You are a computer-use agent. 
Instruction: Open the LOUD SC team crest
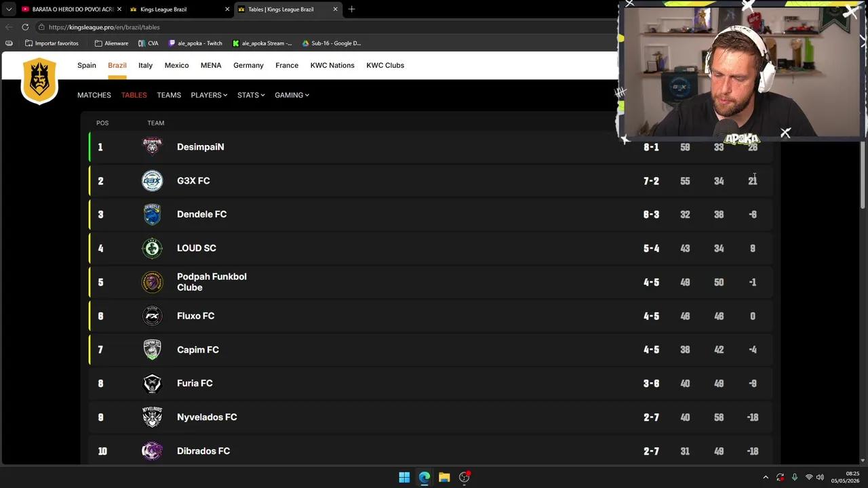coord(152,248)
